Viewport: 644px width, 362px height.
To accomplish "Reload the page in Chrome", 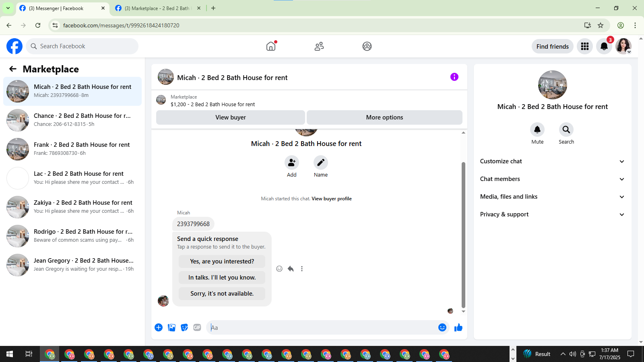I will 38,25.
